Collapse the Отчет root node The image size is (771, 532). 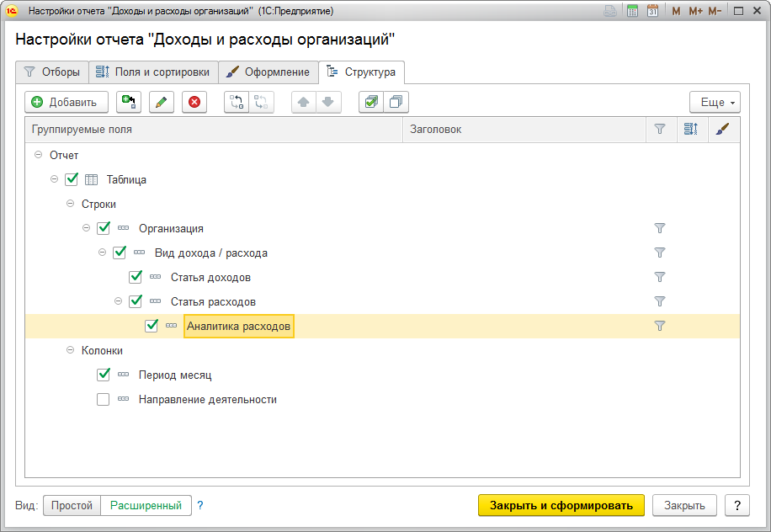click(x=39, y=154)
